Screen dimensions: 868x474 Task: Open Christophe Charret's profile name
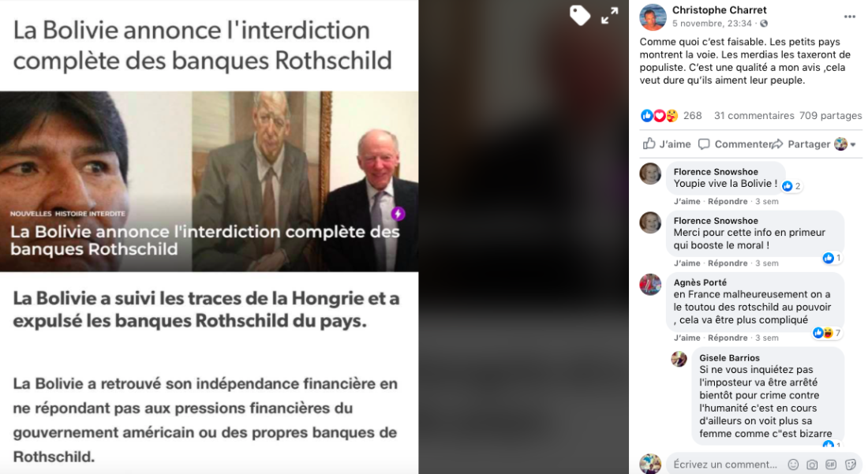[x=719, y=10]
